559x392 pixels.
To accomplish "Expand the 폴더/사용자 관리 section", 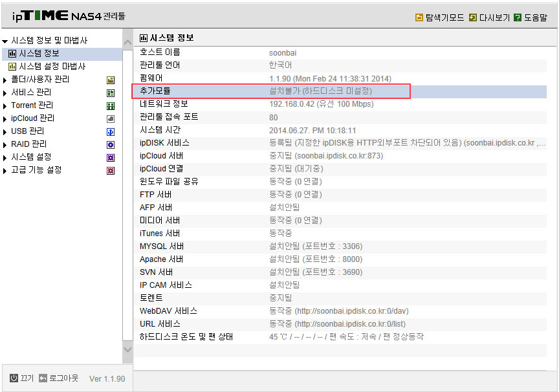I will click(x=5, y=80).
